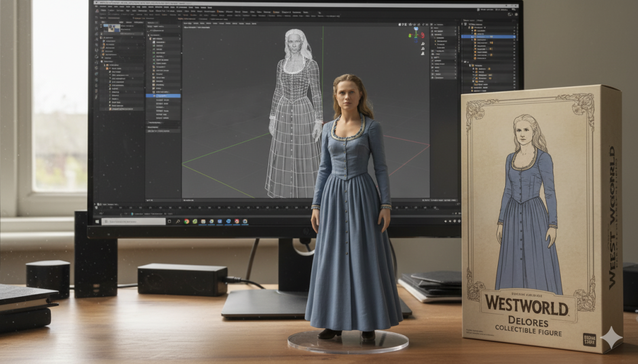The height and width of the screenshot is (364, 638).
Task: Select the blue highlighted item in the middle list
Action: click(x=163, y=96)
